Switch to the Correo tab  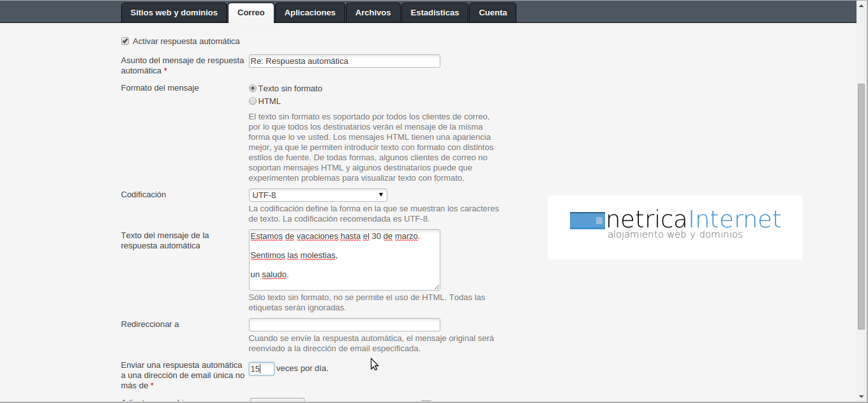[x=251, y=13]
